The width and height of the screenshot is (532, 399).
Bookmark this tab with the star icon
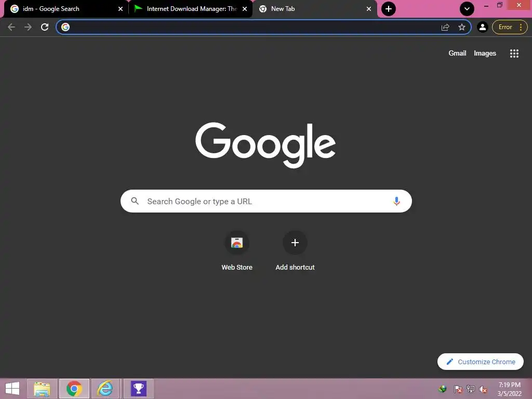(462, 27)
